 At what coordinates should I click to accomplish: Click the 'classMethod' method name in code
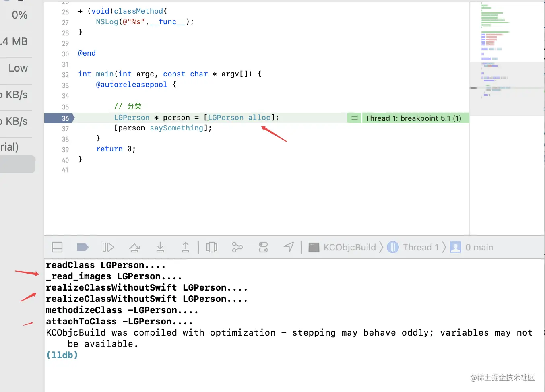(138, 11)
